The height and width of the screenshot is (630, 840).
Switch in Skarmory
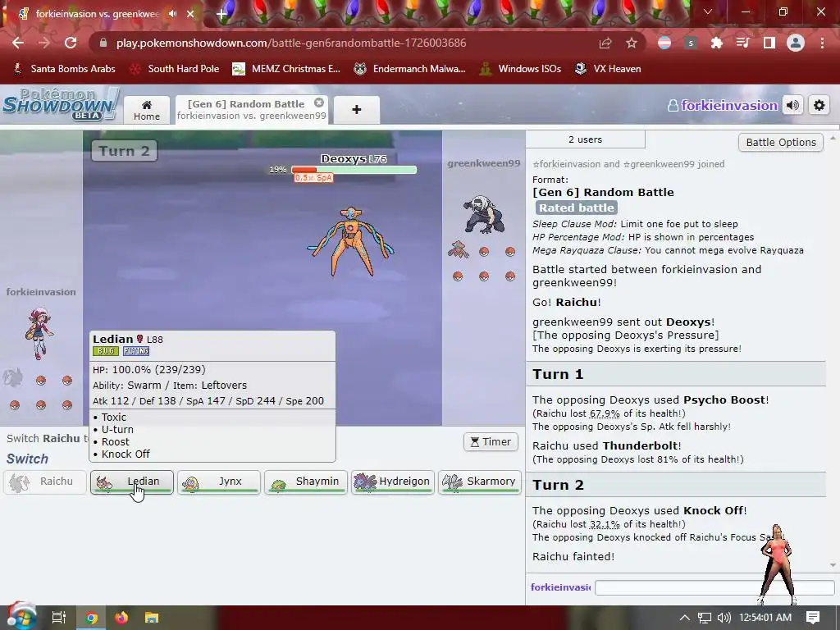pos(480,482)
